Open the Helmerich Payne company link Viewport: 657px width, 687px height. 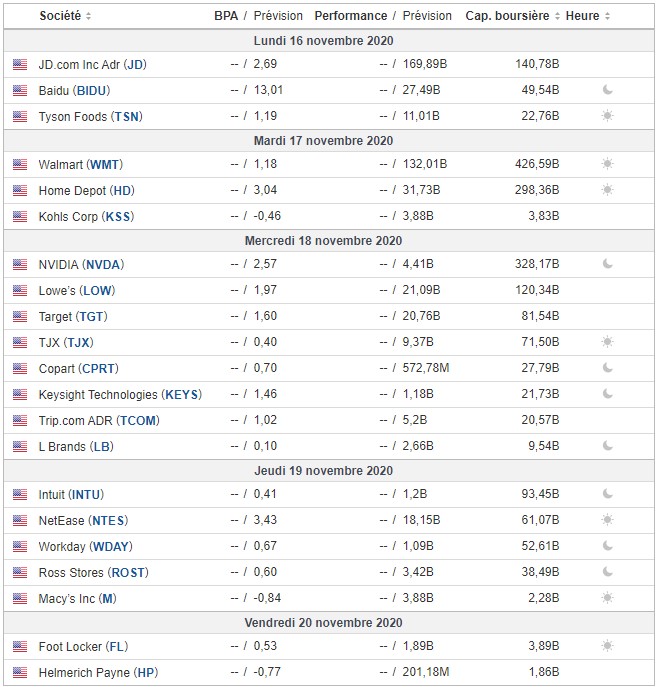(x=98, y=672)
